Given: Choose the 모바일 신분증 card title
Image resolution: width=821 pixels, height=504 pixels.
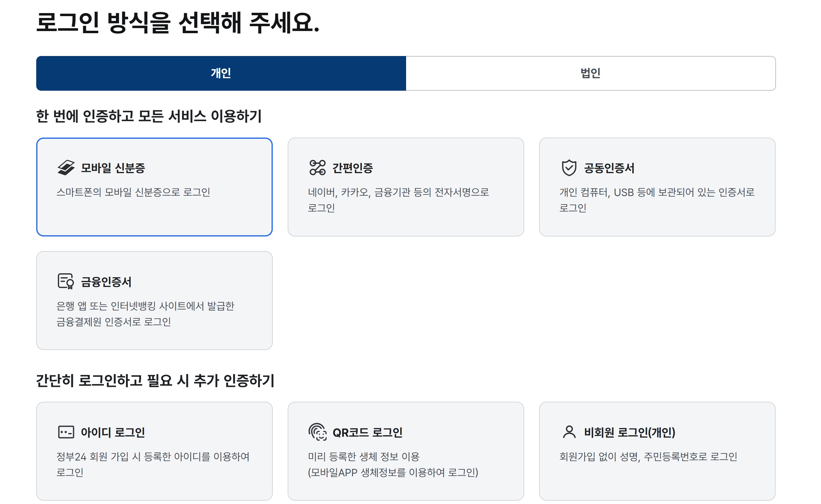Looking at the screenshot, I should coord(113,168).
